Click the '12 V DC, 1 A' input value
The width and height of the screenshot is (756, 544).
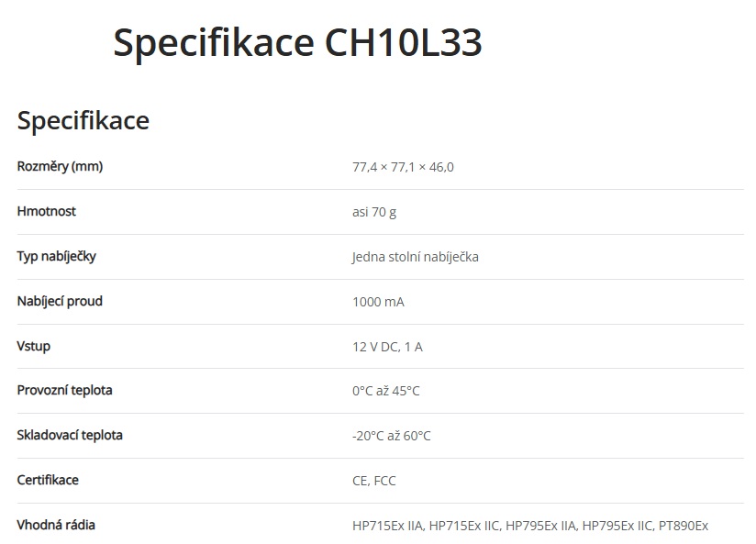pos(387,347)
